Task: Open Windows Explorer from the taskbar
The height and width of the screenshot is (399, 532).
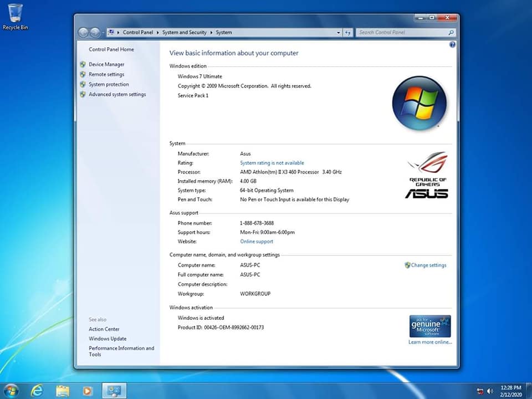Action: (x=63, y=391)
